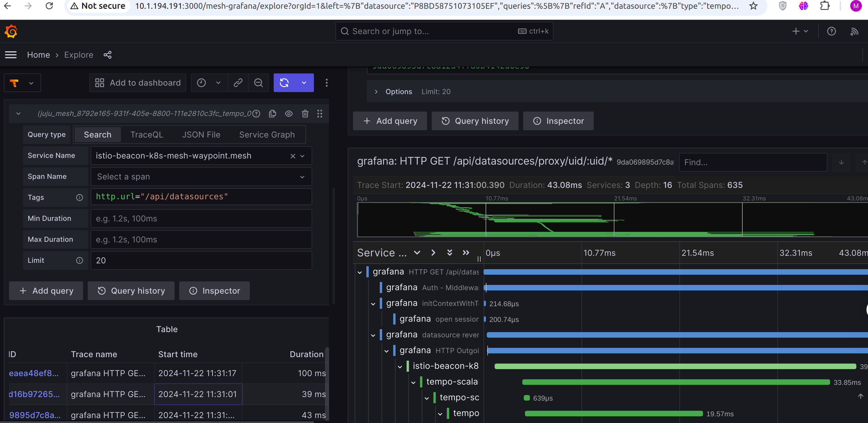Open the Span Name select dropdown

pyautogui.click(x=201, y=177)
